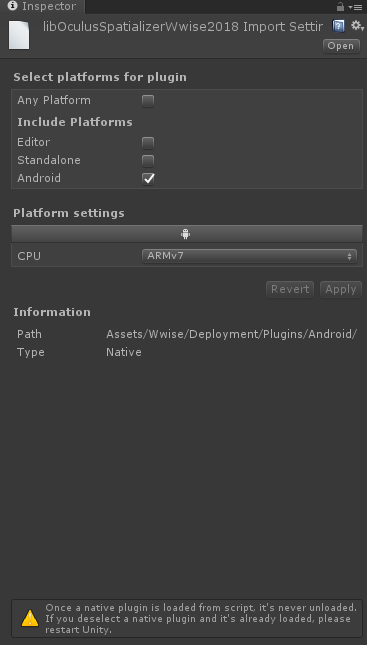
Task: Lock the Inspector with the padlock icon
Action: point(340,7)
